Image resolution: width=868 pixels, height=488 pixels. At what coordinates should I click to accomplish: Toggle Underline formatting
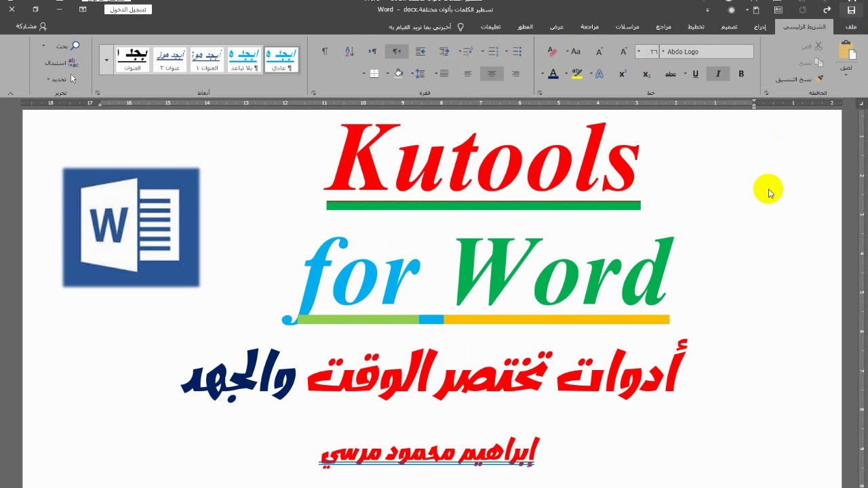(x=695, y=74)
